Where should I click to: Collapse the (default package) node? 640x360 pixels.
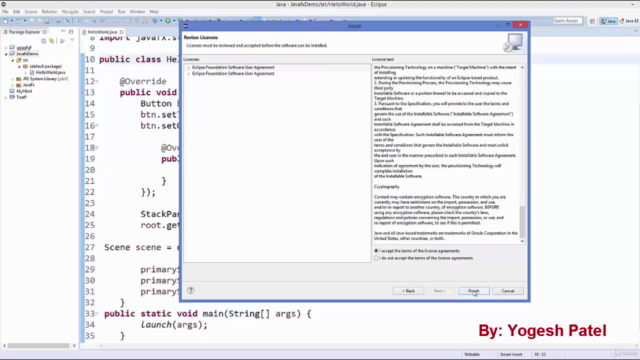coord(19,66)
